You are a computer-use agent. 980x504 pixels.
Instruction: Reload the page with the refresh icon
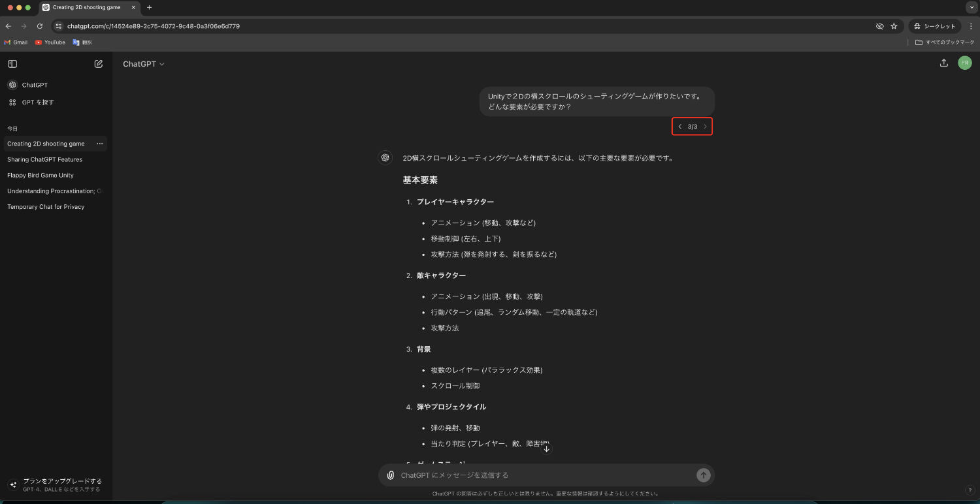40,26
